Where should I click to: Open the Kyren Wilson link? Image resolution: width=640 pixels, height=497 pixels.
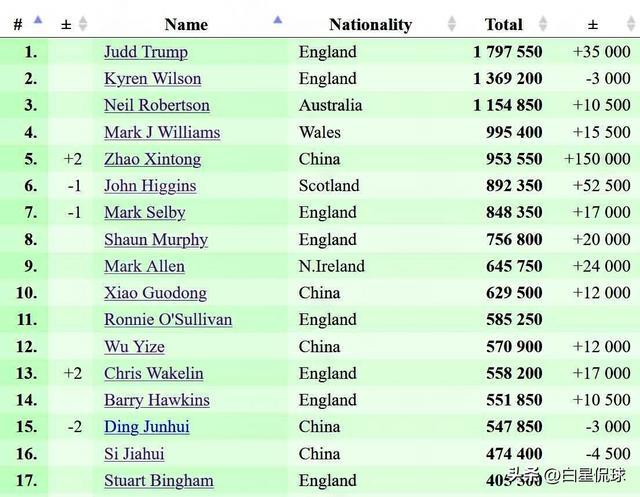152,79
